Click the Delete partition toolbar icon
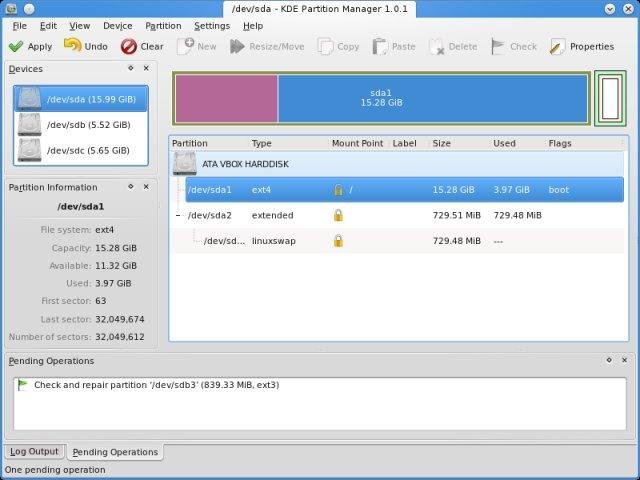The height and width of the screenshot is (480, 640). pyautogui.click(x=437, y=47)
